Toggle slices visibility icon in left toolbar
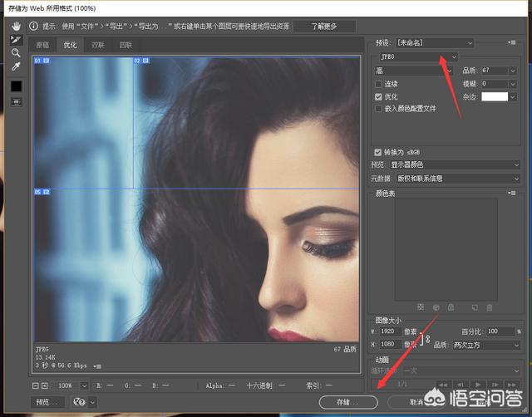 16,101
